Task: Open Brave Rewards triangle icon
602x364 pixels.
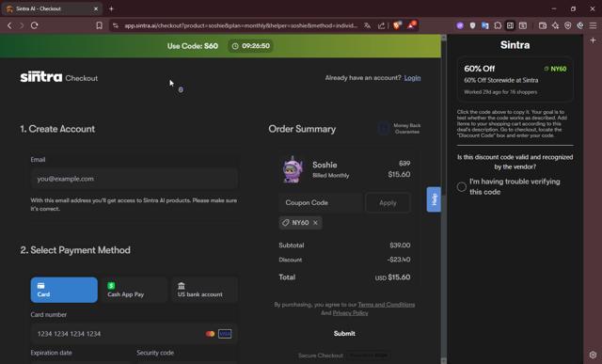Action: tap(412, 25)
